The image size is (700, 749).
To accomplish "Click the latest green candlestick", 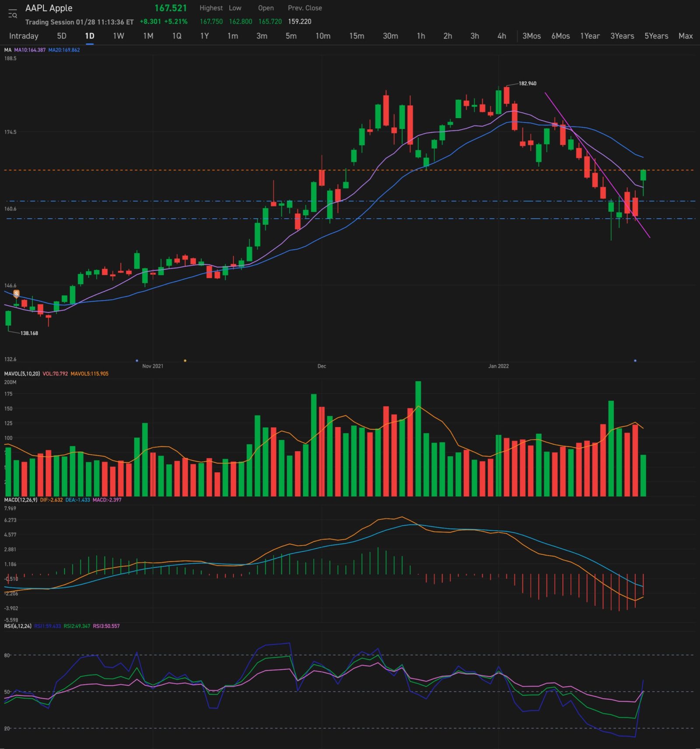I will point(643,175).
